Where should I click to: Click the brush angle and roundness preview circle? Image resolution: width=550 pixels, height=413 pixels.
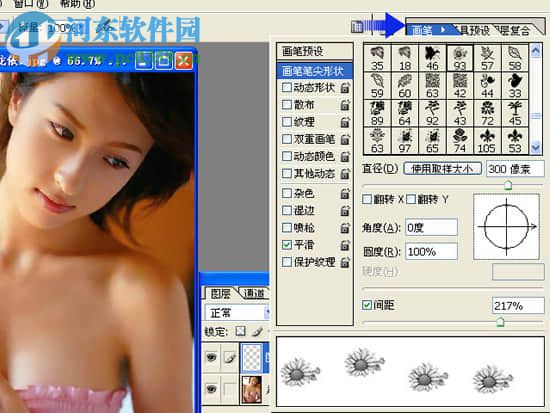506,227
